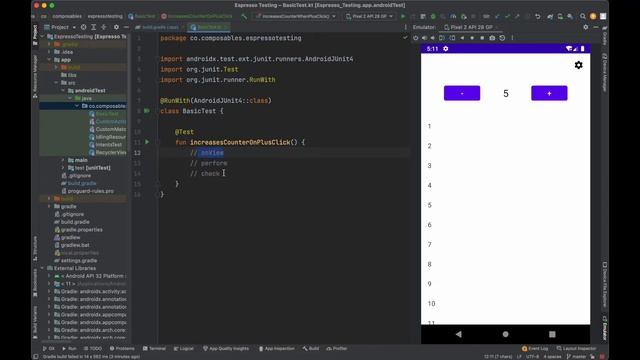Take an emulator screenshot with the camera icon
The image size is (640, 360).
click(492, 38)
